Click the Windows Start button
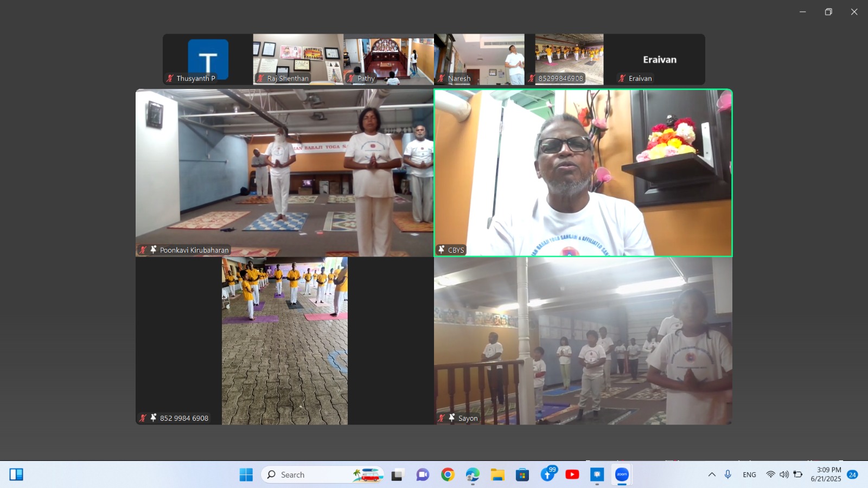This screenshot has height=488, width=868. [246, 475]
